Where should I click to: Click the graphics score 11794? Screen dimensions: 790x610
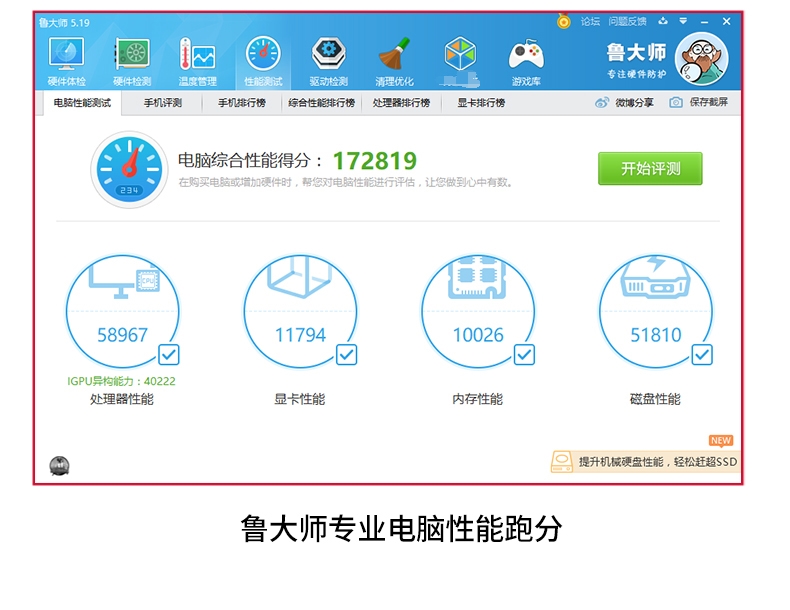(x=300, y=335)
